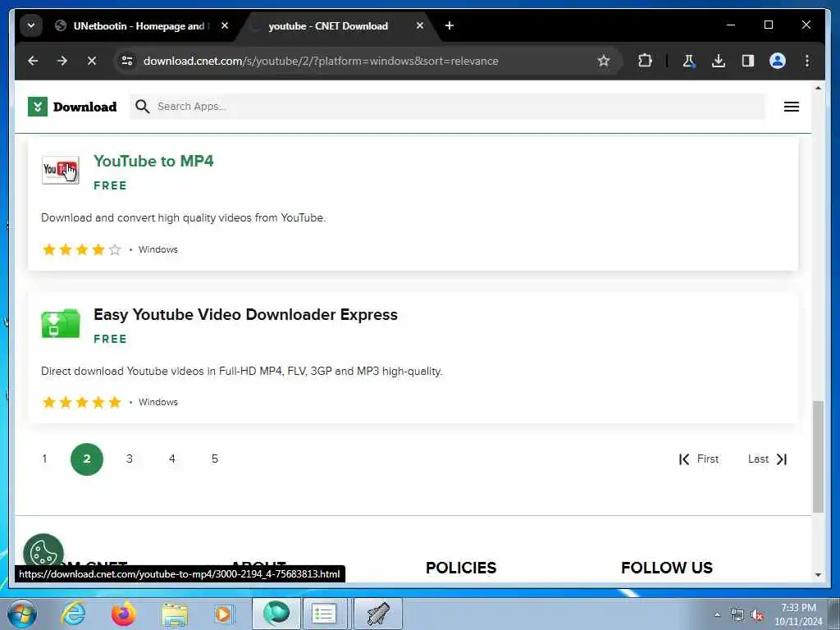This screenshot has height=630, width=840.
Task: Click the POLICIES footer heading
Action: pos(461,568)
